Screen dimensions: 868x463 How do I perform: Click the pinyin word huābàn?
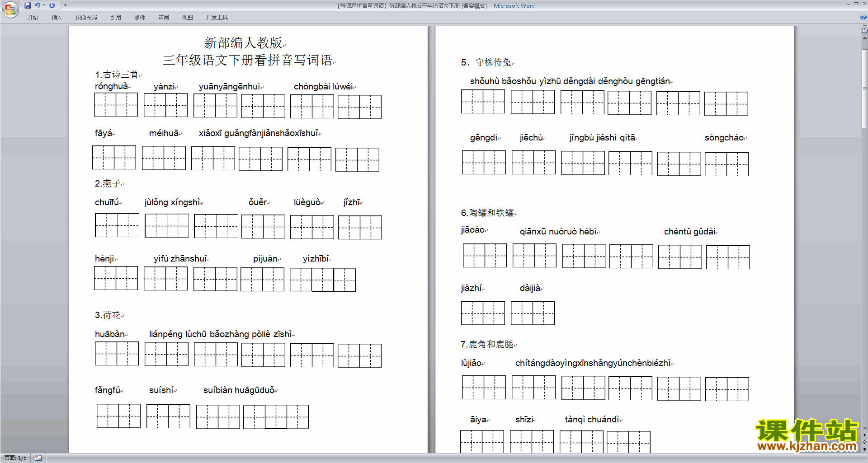[110, 334]
